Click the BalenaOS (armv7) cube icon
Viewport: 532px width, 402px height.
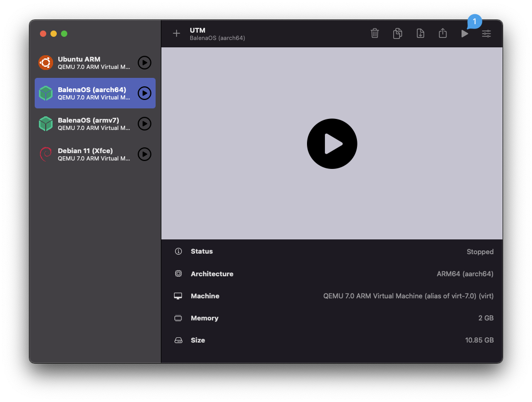(x=45, y=124)
